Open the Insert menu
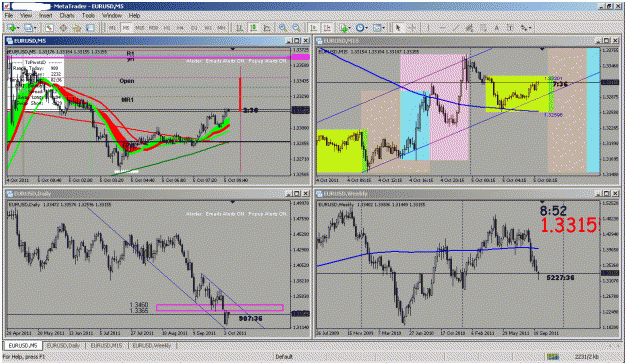 click(46, 16)
